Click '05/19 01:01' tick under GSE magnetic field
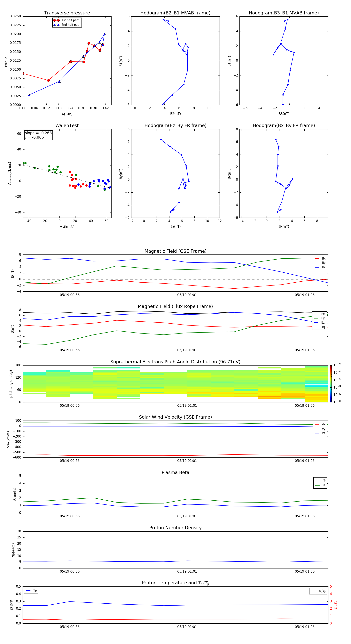This screenshot has height=644, width=351. click(x=187, y=295)
